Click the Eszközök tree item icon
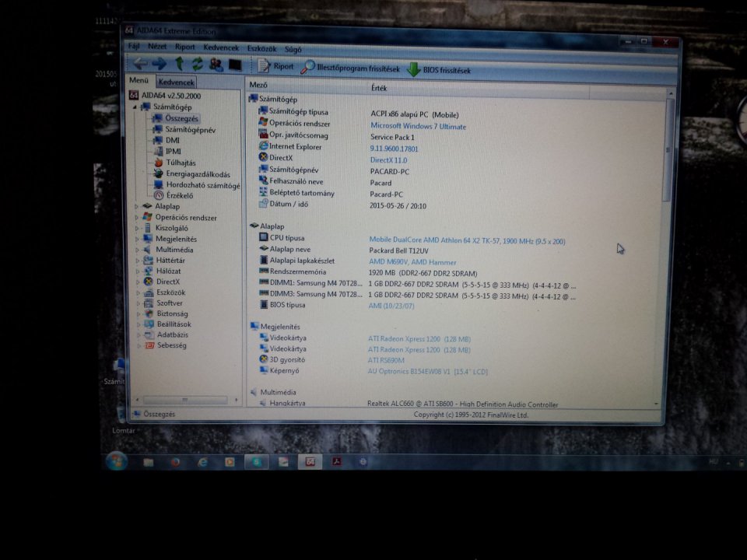The height and width of the screenshot is (560, 747). click(x=149, y=292)
